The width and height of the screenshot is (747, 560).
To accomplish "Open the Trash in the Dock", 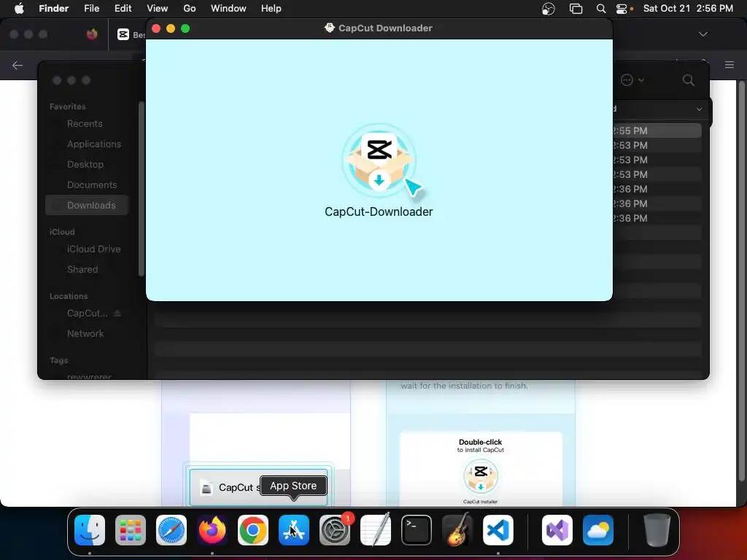I will pyautogui.click(x=657, y=529).
